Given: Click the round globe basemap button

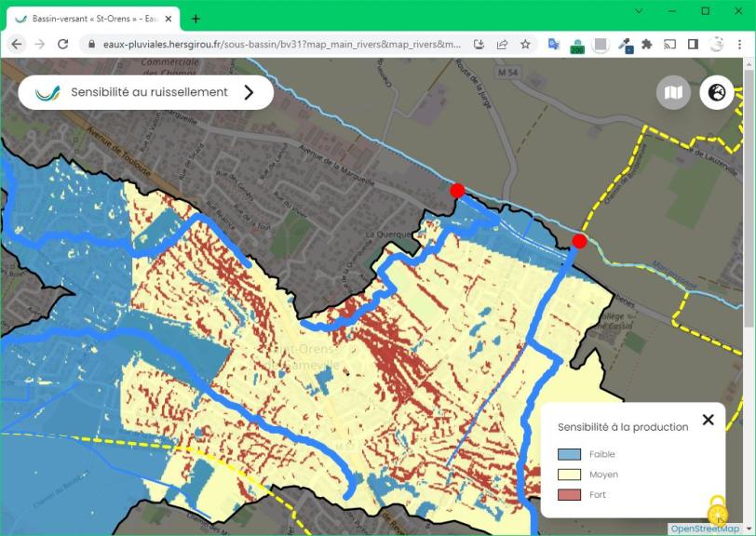Looking at the screenshot, I should point(717,92).
